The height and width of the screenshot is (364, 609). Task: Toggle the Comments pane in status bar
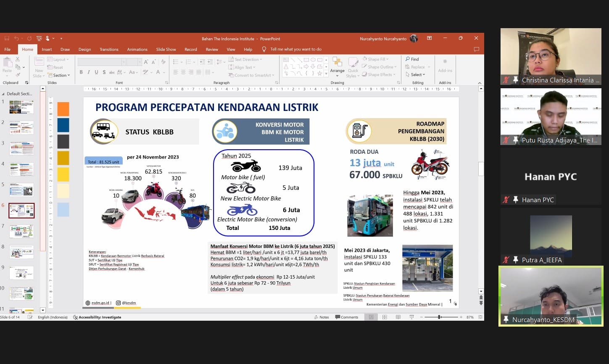click(347, 317)
